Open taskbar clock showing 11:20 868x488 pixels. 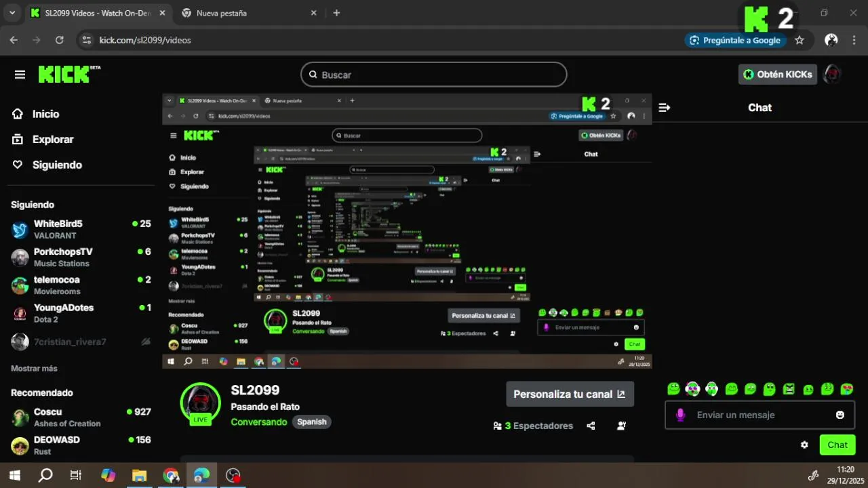845,475
